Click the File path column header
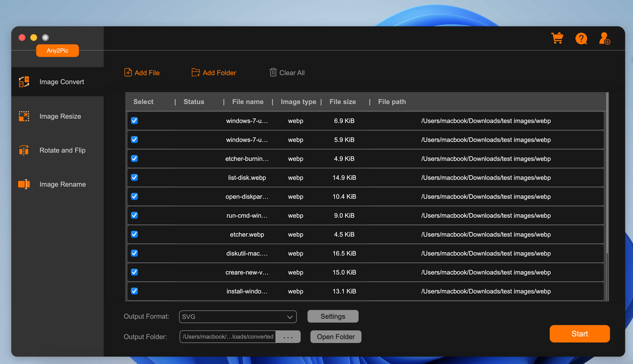The width and height of the screenshot is (633, 364). [x=392, y=102]
